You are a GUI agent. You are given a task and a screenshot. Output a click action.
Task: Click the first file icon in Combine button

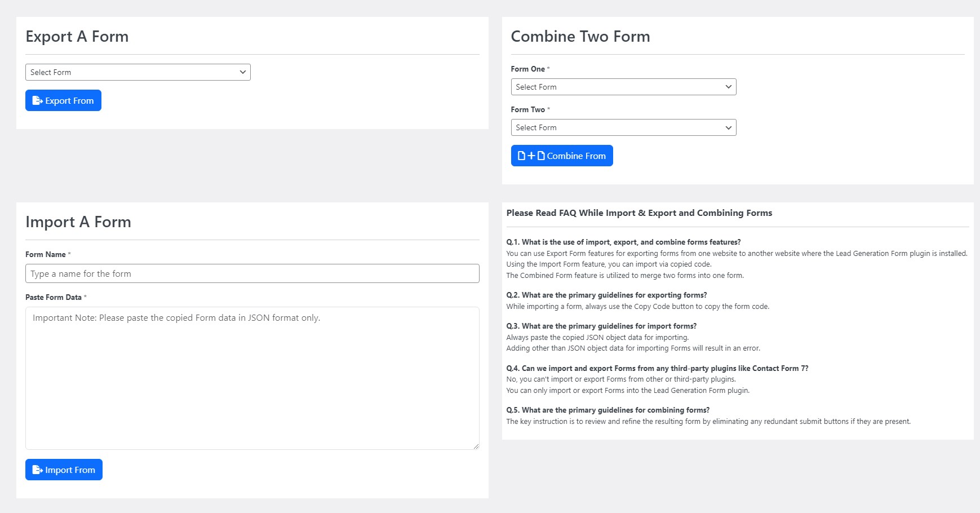click(522, 156)
